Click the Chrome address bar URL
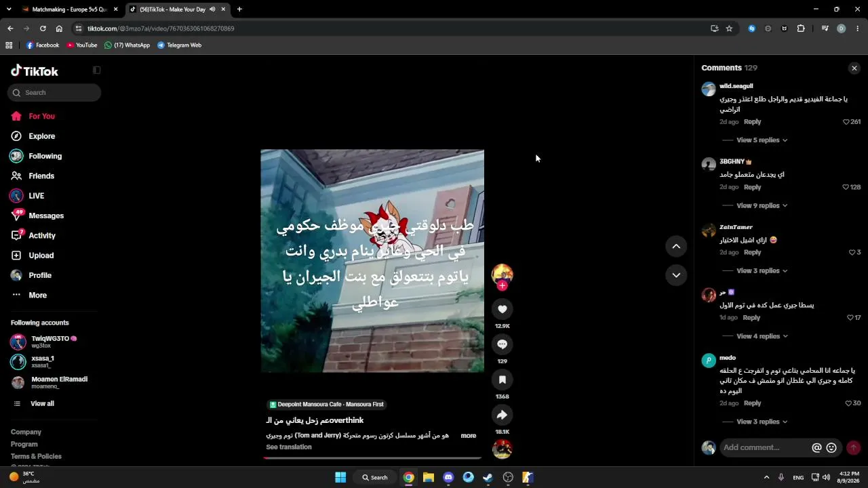The image size is (868, 488). pyautogui.click(x=161, y=28)
